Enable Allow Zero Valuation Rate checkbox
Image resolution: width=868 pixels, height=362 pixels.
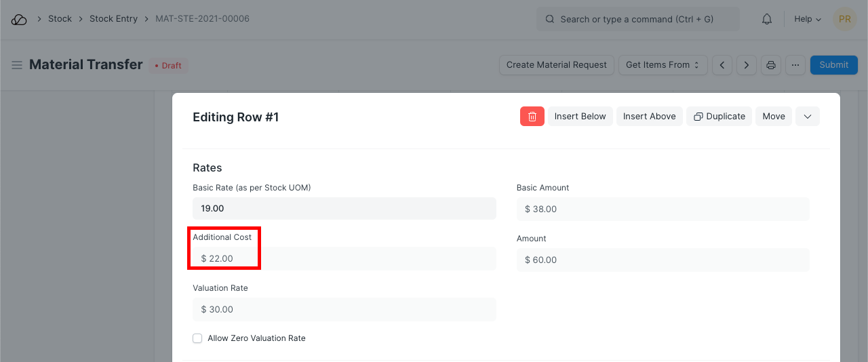[x=197, y=338]
